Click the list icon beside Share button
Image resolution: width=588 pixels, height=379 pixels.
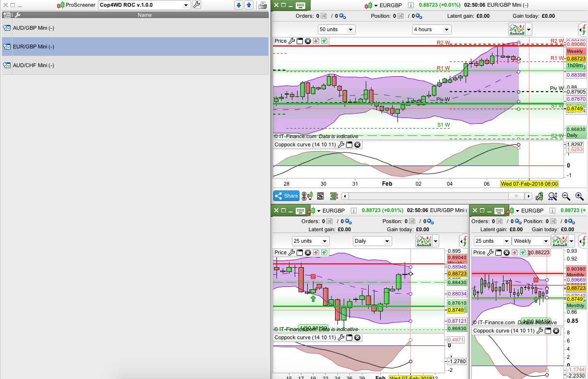pos(320,196)
